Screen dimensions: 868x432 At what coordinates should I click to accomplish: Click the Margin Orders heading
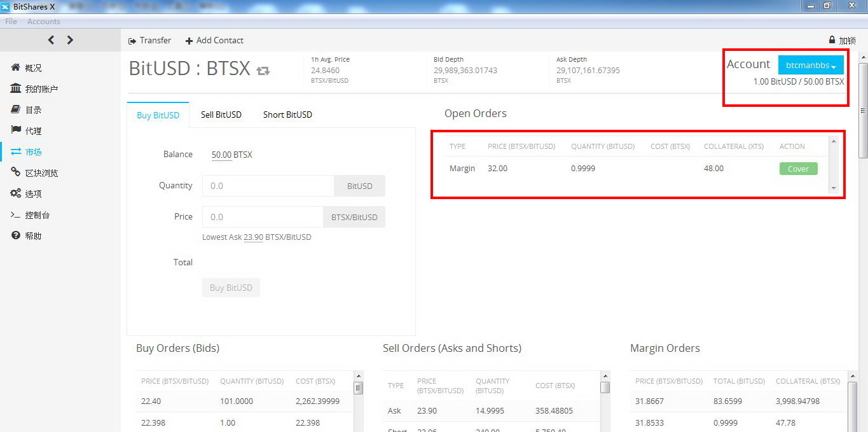(665, 349)
